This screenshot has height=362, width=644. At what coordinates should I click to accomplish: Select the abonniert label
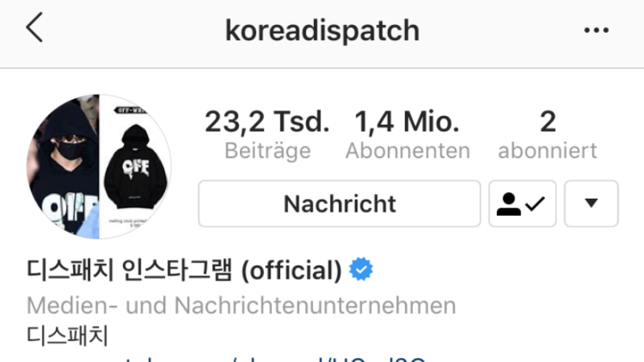coord(547,150)
